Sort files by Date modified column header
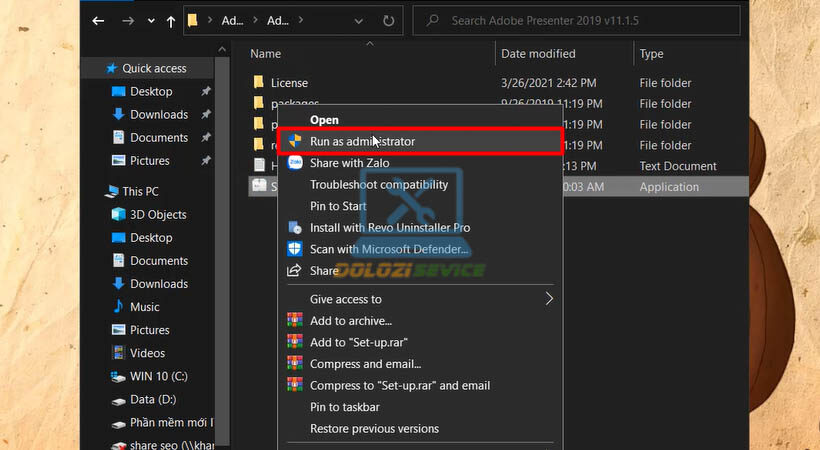 coord(538,53)
